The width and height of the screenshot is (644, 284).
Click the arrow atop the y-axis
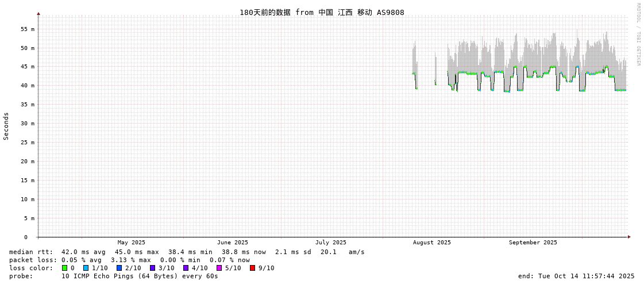pyautogui.click(x=38, y=13)
